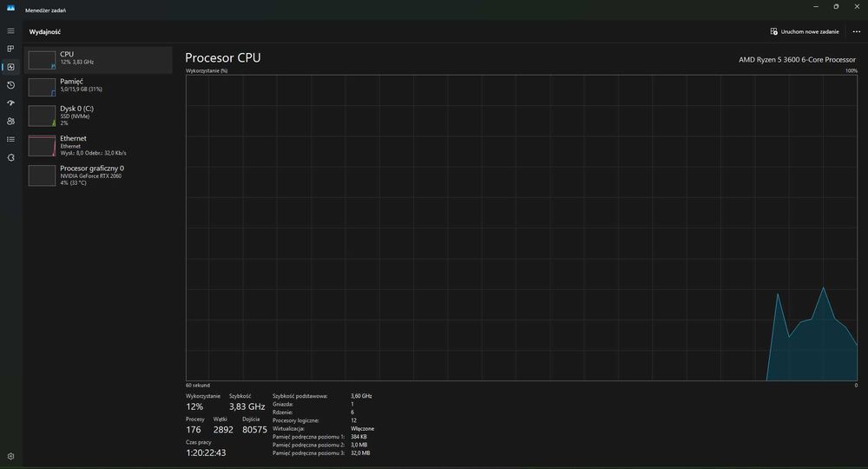The height and width of the screenshot is (469, 868).
Task: Click '5,0/15,9 GB (31%)' memory text
Action: 82,89
